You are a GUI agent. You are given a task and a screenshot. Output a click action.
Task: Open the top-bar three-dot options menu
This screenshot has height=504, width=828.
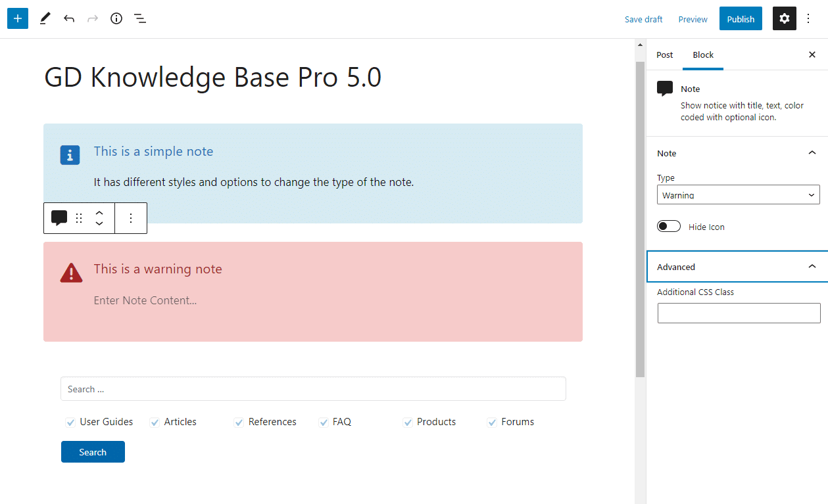(809, 19)
